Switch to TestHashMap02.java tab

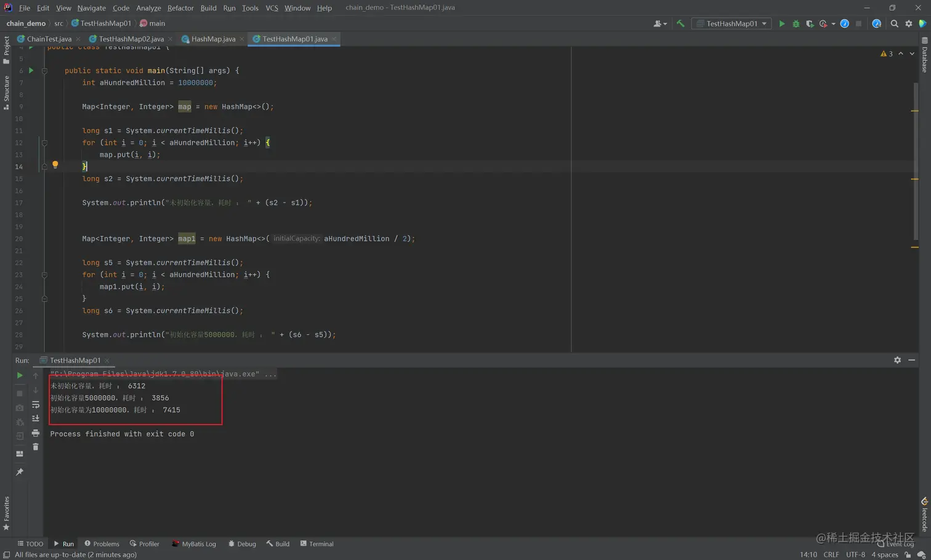tap(131, 39)
